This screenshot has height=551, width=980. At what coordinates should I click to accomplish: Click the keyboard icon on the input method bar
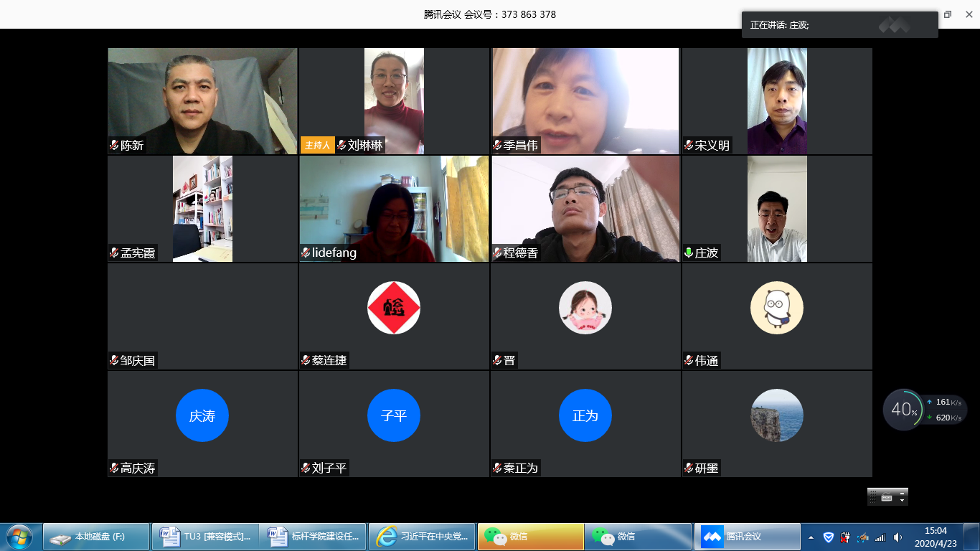[x=887, y=497]
